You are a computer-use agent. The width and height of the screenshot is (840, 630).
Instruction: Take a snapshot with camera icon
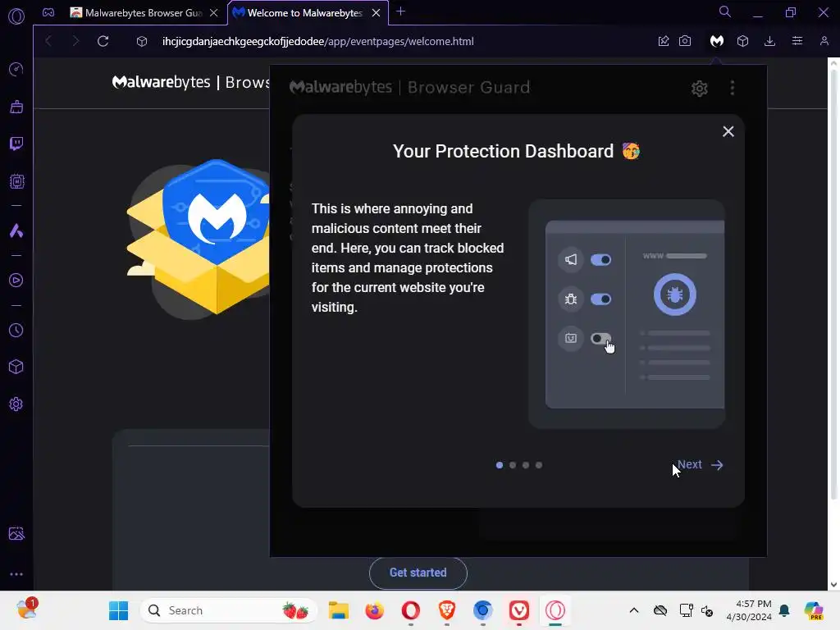tap(685, 41)
